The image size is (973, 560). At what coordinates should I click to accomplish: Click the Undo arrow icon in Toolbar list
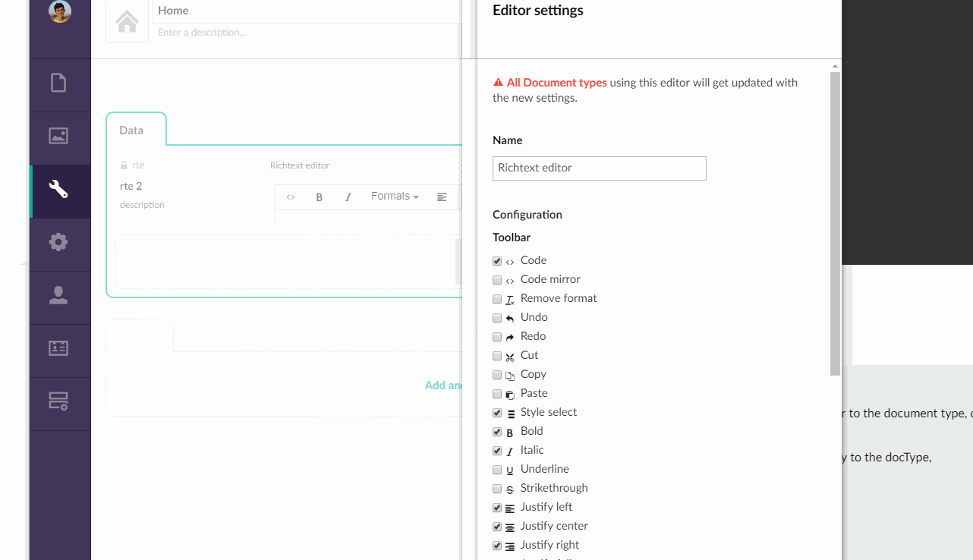(x=510, y=319)
